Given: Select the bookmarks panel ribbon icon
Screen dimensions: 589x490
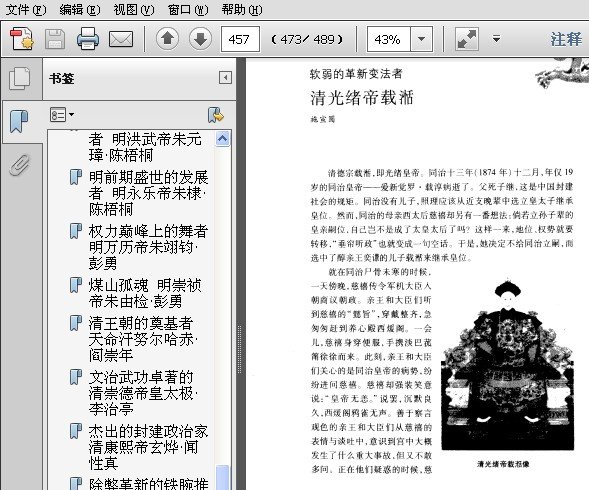Looking at the screenshot, I should click(19, 121).
